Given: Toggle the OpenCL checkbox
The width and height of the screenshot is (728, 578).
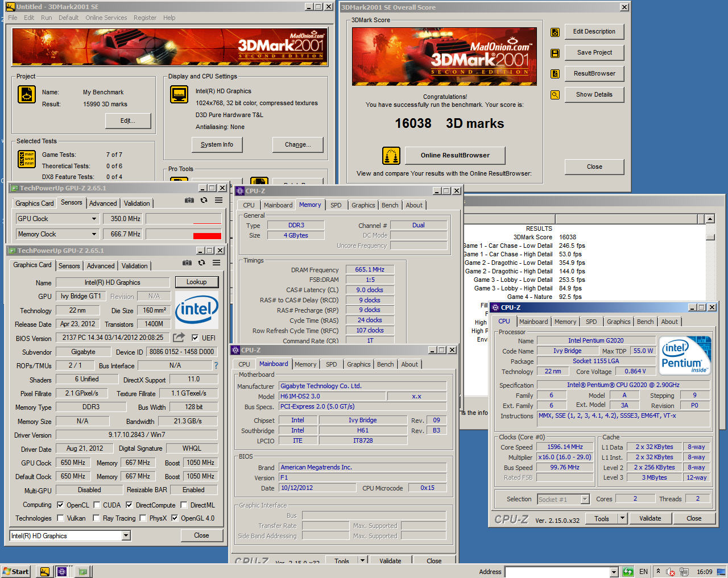Looking at the screenshot, I should click(60, 505).
